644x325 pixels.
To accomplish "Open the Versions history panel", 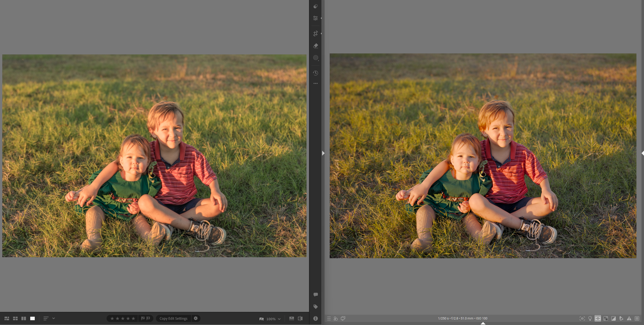I will 315,73.
